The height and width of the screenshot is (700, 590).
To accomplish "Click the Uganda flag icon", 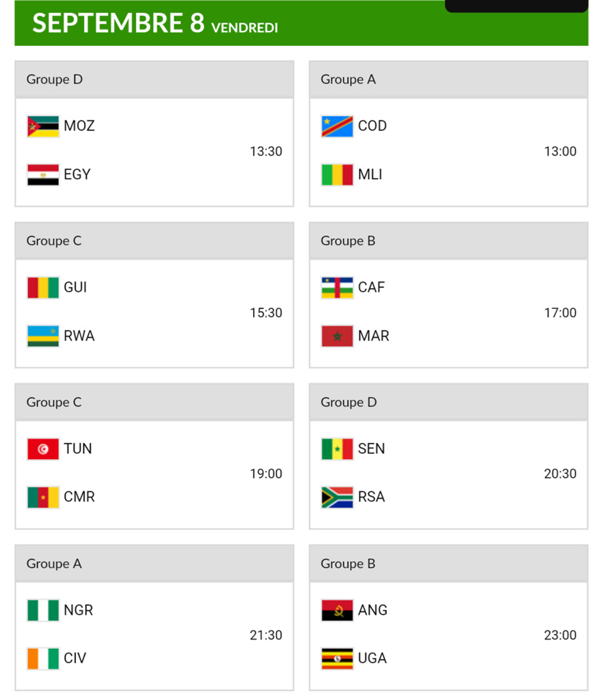I will (337, 658).
